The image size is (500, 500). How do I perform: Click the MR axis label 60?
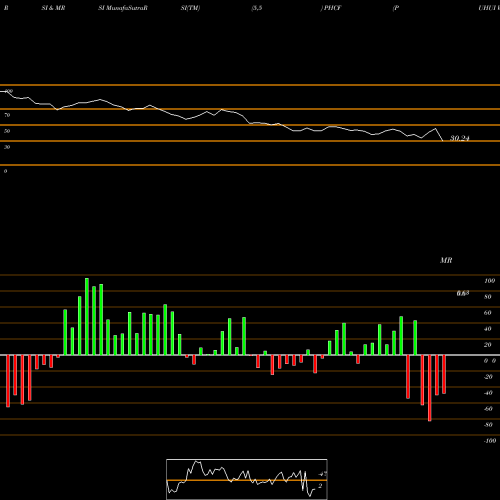488,313
